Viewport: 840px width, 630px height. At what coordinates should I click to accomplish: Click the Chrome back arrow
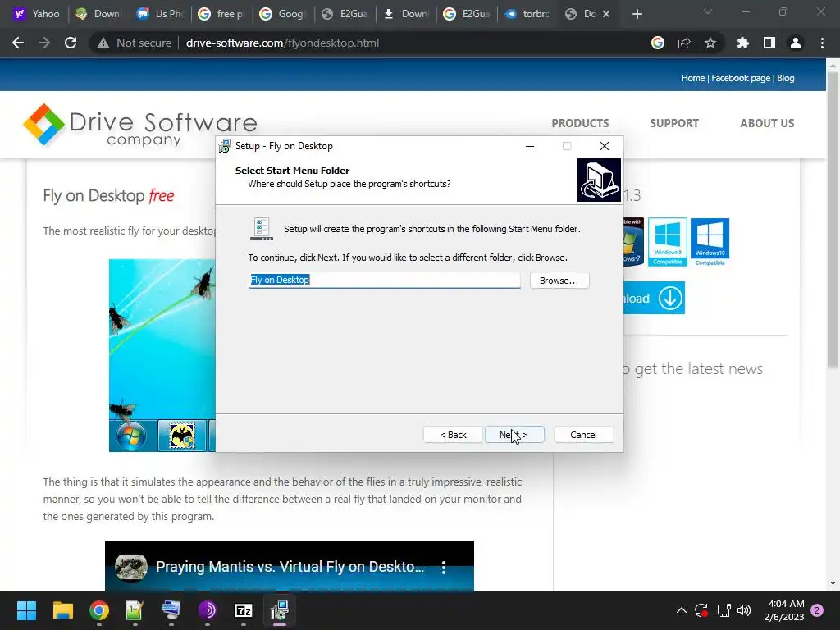pyautogui.click(x=18, y=43)
